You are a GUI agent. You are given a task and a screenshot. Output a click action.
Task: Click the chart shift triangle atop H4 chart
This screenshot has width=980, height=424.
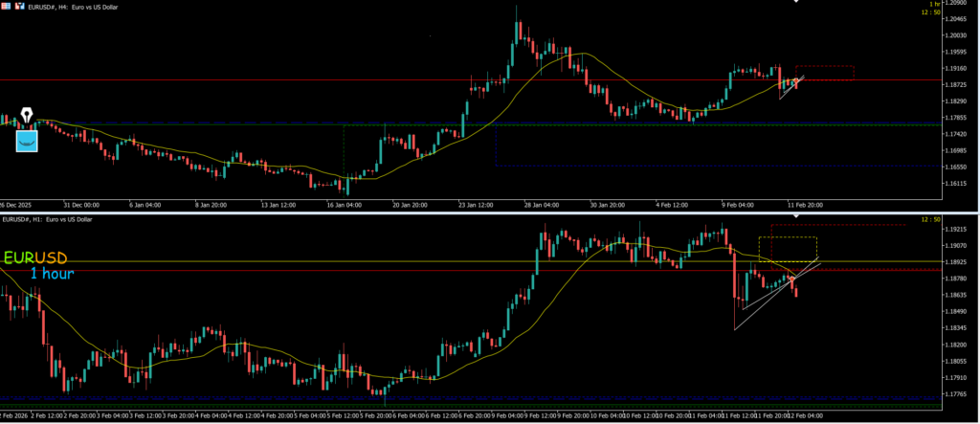pos(794,2)
